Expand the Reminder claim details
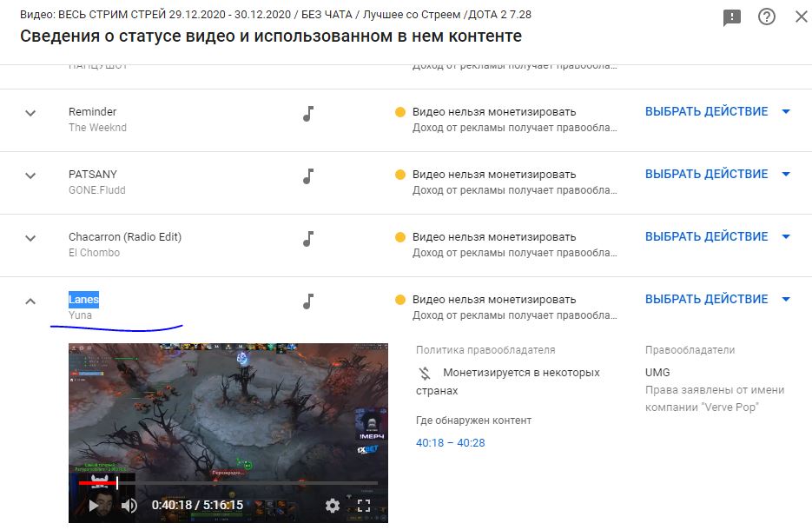The width and height of the screenshot is (812, 530). click(x=30, y=113)
